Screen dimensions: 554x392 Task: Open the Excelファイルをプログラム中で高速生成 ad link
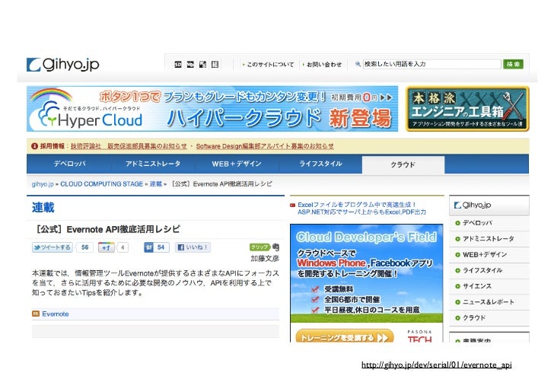tap(361, 209)
